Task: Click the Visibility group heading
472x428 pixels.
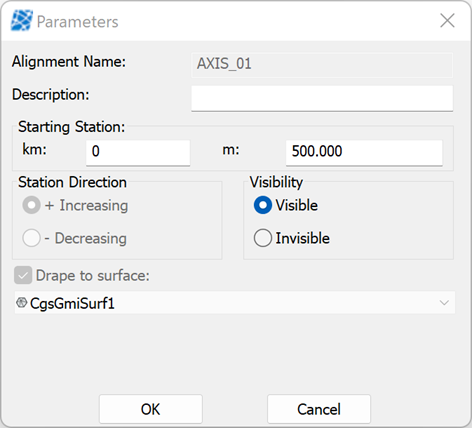Action: 276,182
